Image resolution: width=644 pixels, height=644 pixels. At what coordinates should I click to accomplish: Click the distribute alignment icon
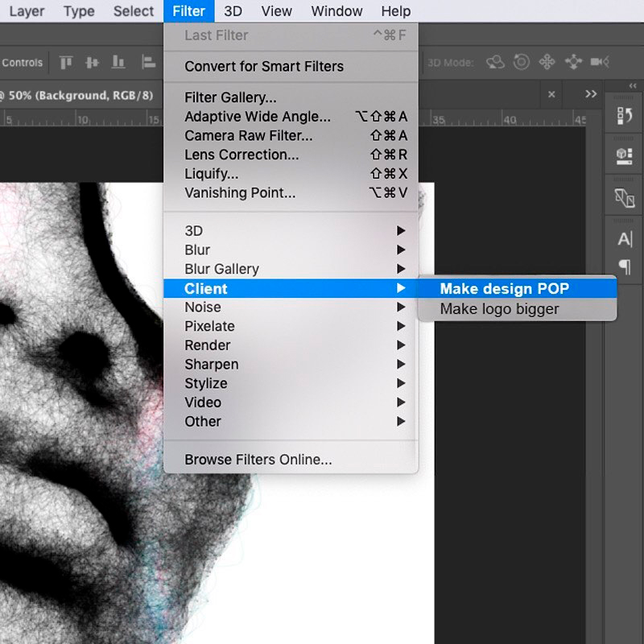(148, 62)
